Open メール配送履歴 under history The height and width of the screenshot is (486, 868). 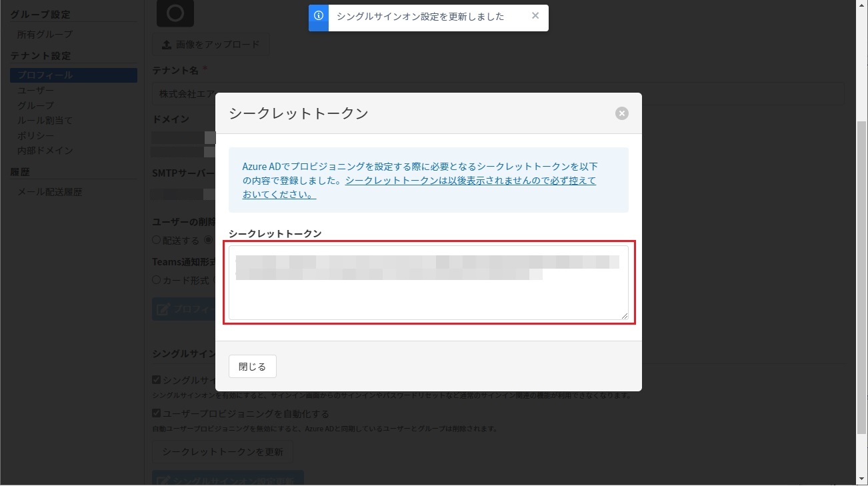tap(49, 192)
